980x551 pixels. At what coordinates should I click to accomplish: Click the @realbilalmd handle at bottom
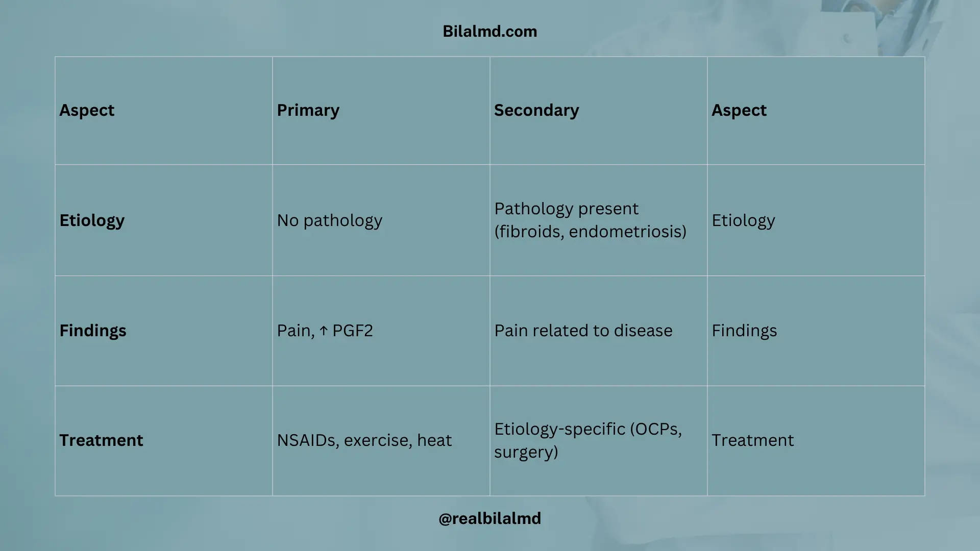[489, 518]
